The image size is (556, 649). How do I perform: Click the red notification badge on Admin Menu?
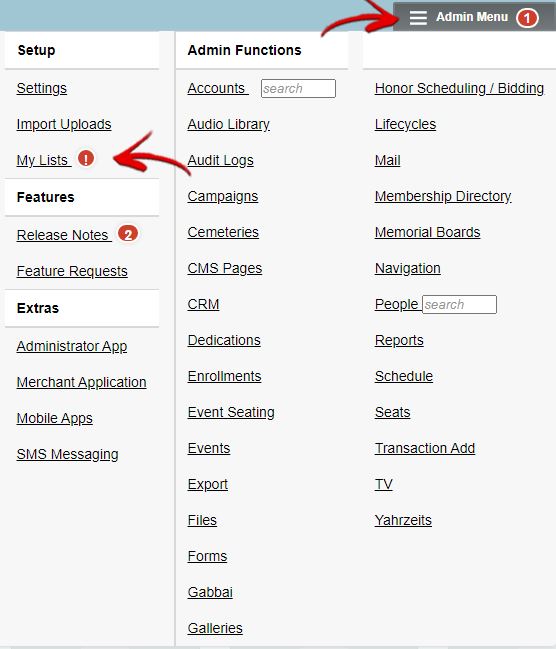pos(527,18)
